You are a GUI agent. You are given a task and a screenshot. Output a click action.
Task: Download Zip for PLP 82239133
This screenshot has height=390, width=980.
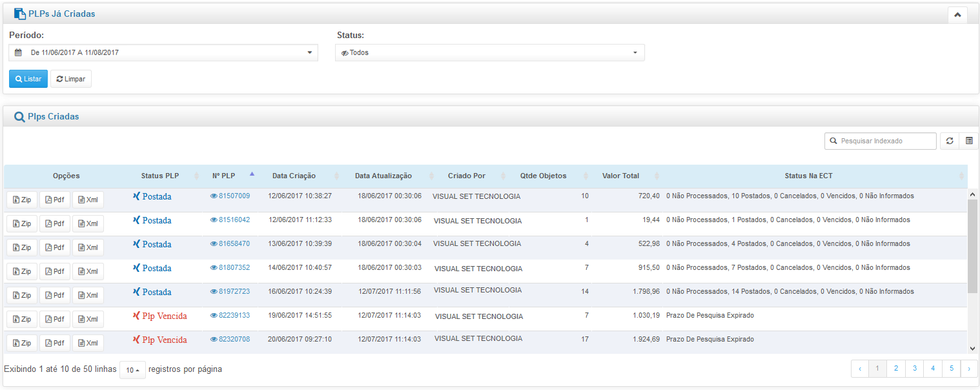tap(22, 319)
